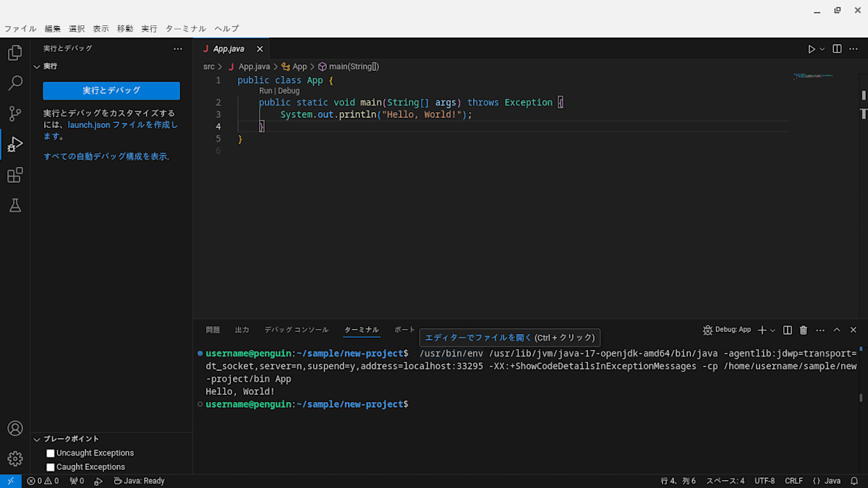This screenshot has width=868, height=488.
Task: Select the ターミナル panel tab
Action: (362, 330)
